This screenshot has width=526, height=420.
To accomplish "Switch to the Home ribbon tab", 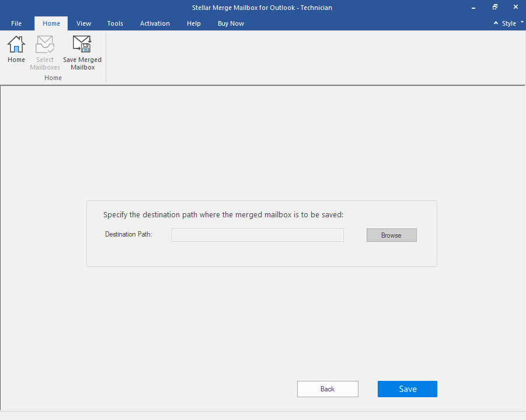I will point(51,23).
